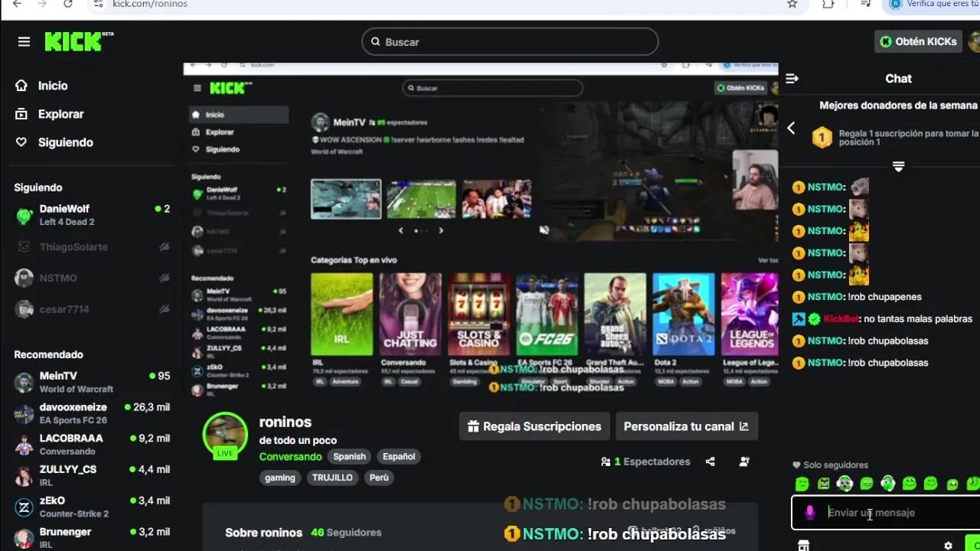Viewport: 980px width, 551px height.
Task: Click the KickBot verified badge
Action: click(x=815, y=319)
